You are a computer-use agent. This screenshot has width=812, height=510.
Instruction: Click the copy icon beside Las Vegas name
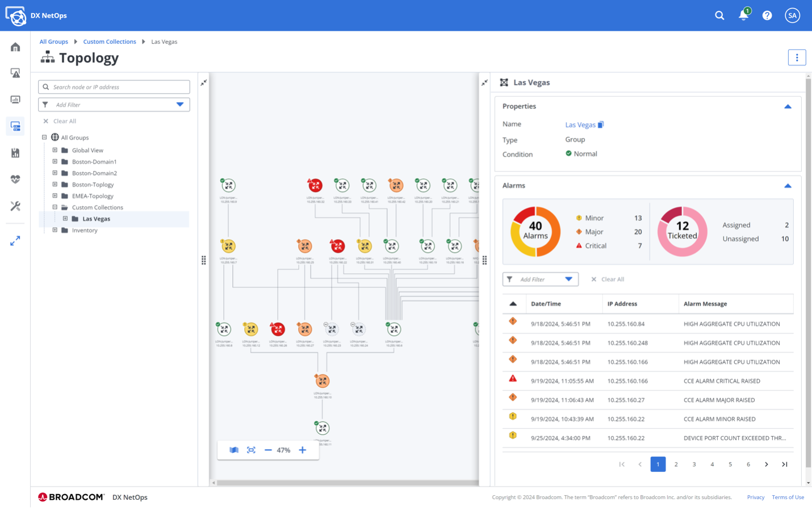601,124
